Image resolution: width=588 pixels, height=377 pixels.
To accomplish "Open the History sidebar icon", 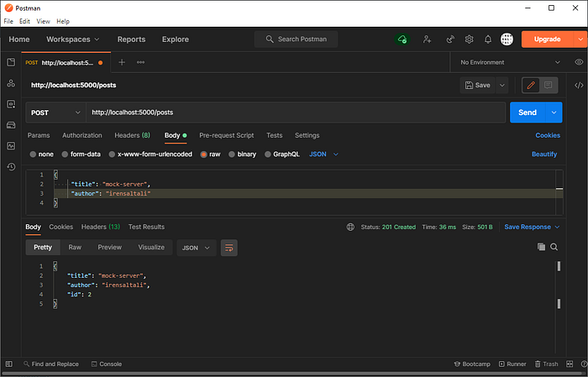I will (x=11, y=167).
